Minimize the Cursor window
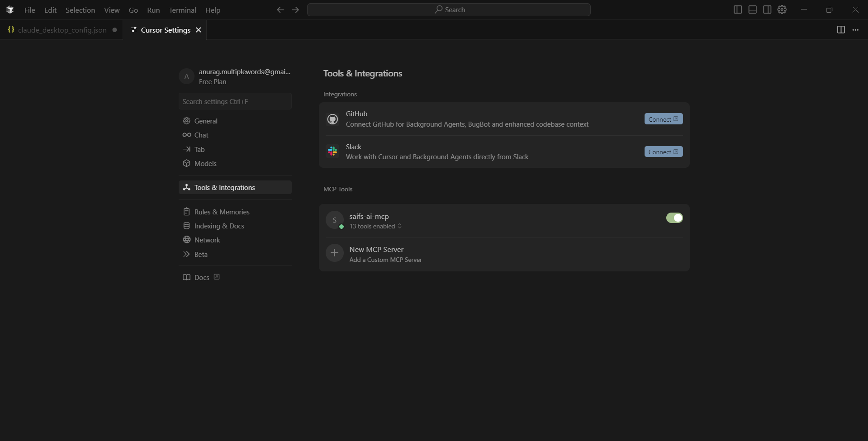 804,9
